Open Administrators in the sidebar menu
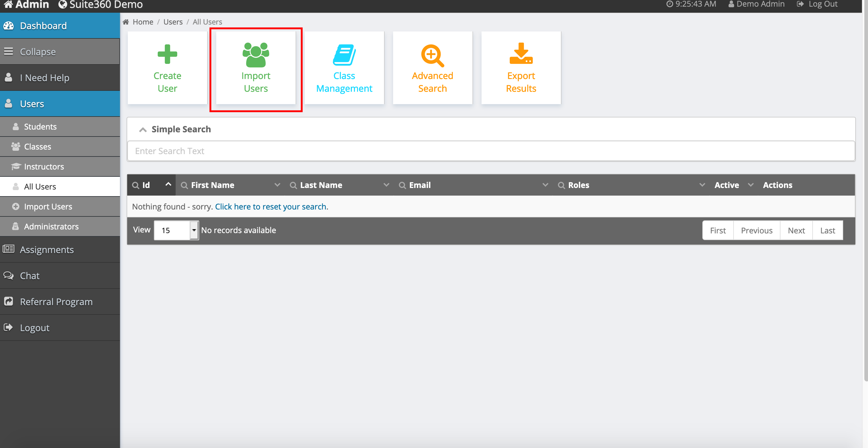 click(51, 227)
